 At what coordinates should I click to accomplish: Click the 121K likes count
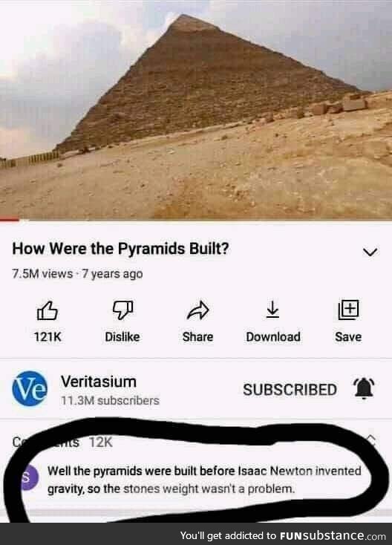tap(48, 336)
